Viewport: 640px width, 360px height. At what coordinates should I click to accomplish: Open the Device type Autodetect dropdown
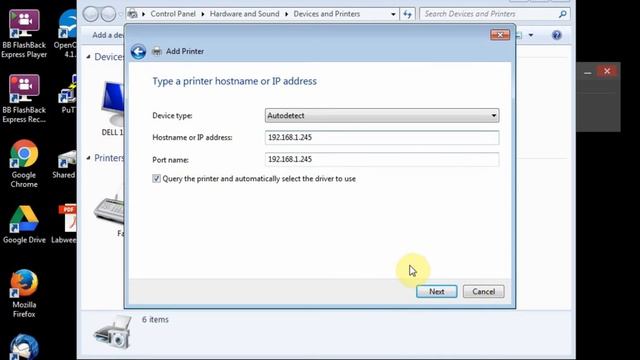(382, 116)
